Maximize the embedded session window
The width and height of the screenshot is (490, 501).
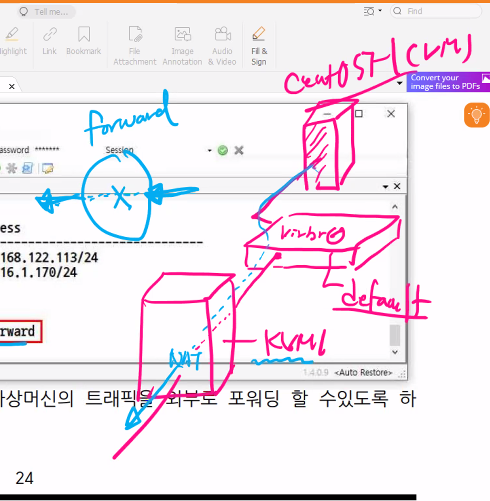point(359,114)
